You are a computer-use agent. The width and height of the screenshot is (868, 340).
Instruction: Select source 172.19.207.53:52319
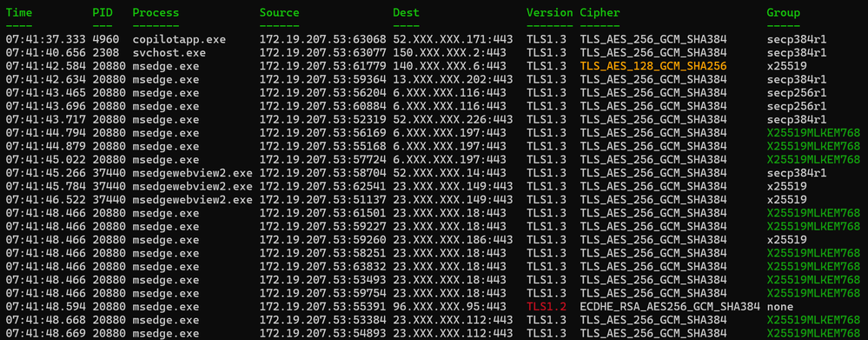pos(322,119)
